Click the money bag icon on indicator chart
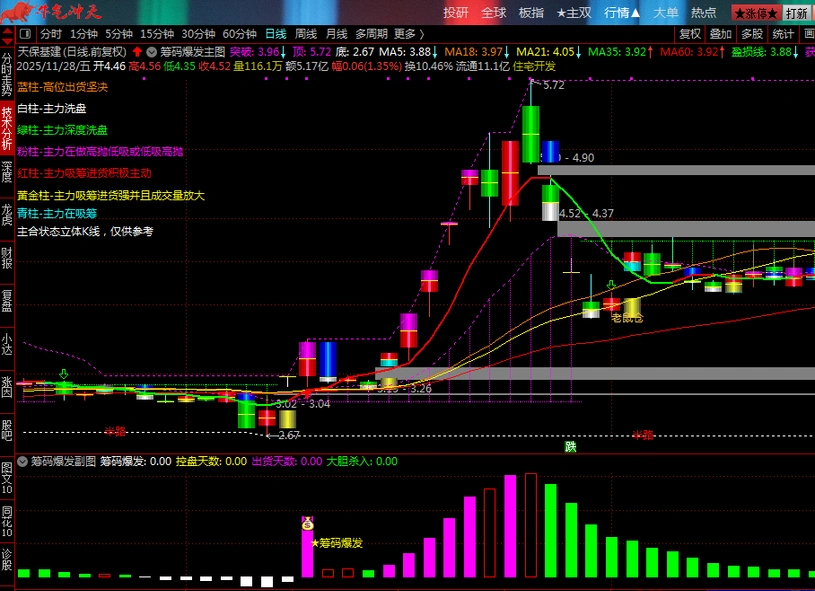This screenshot has width=815, height=591. [308, 523]
